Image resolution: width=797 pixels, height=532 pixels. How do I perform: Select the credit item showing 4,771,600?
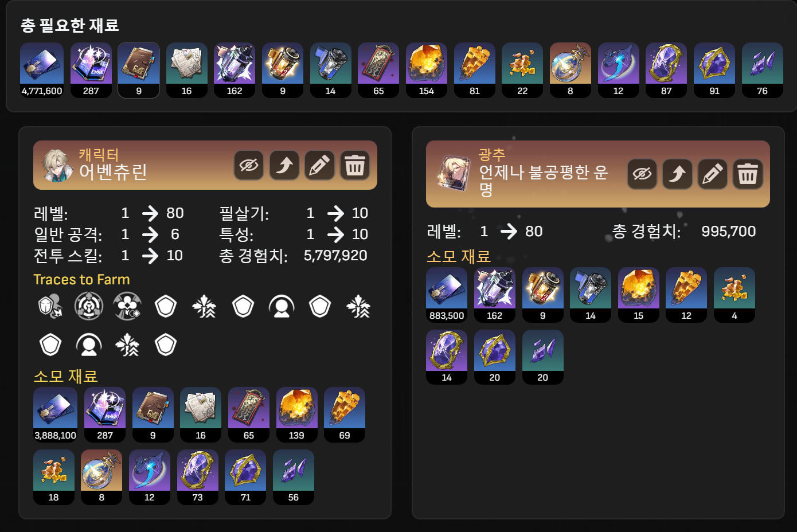pyautogui.click(x=42, y=70)
